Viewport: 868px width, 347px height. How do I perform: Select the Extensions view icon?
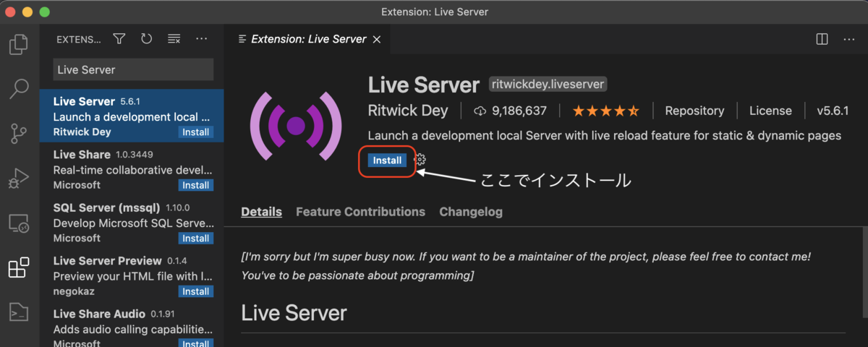coord(18,268)
